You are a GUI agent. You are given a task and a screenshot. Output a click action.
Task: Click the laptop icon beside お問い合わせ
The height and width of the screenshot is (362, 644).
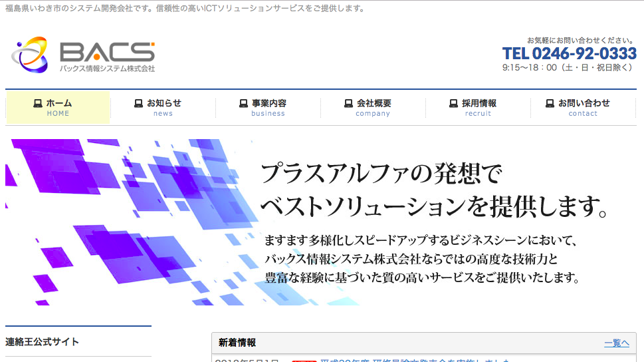click(550, 103)
